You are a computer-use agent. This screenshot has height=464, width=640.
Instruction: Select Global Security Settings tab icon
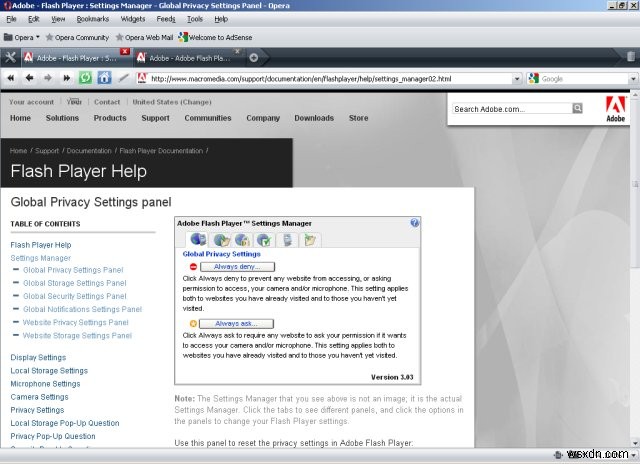[x=242, y=240]
